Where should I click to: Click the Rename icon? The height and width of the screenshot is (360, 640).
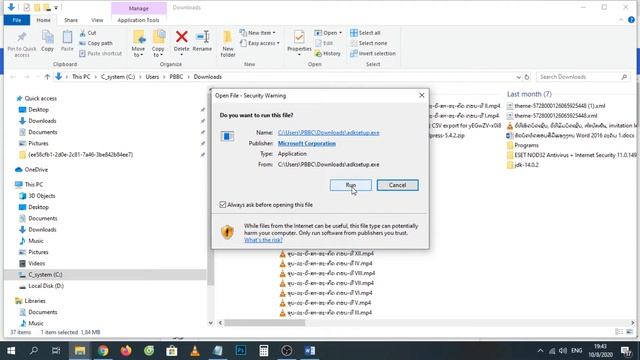coord(202,37)
